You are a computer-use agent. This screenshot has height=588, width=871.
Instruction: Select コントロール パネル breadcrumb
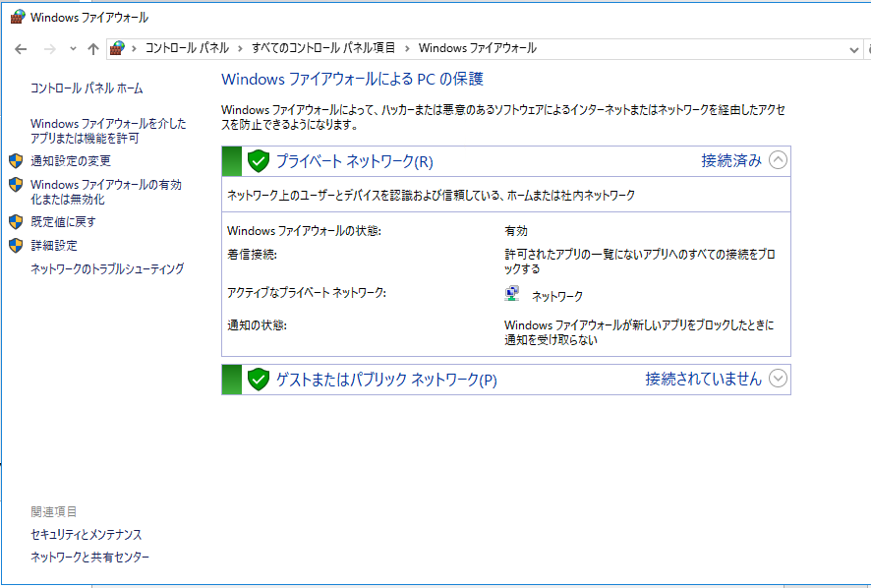coord(187,48)
